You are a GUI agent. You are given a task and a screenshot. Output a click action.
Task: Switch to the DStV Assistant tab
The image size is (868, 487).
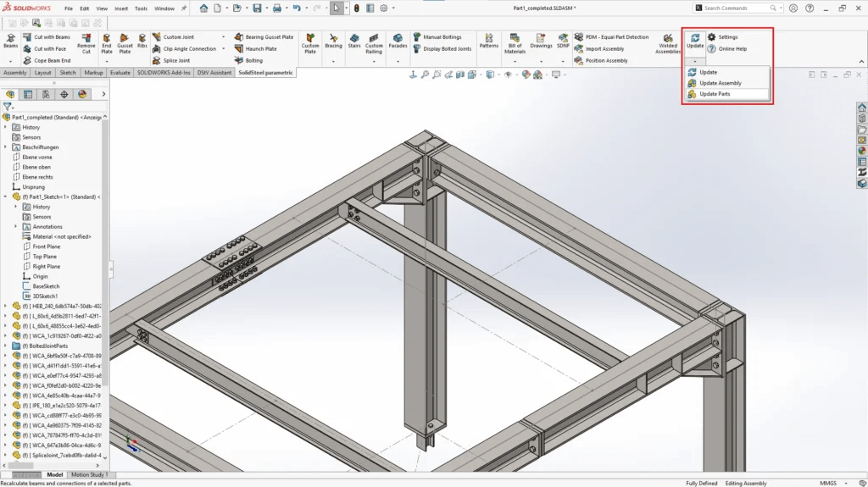[214, 73]
